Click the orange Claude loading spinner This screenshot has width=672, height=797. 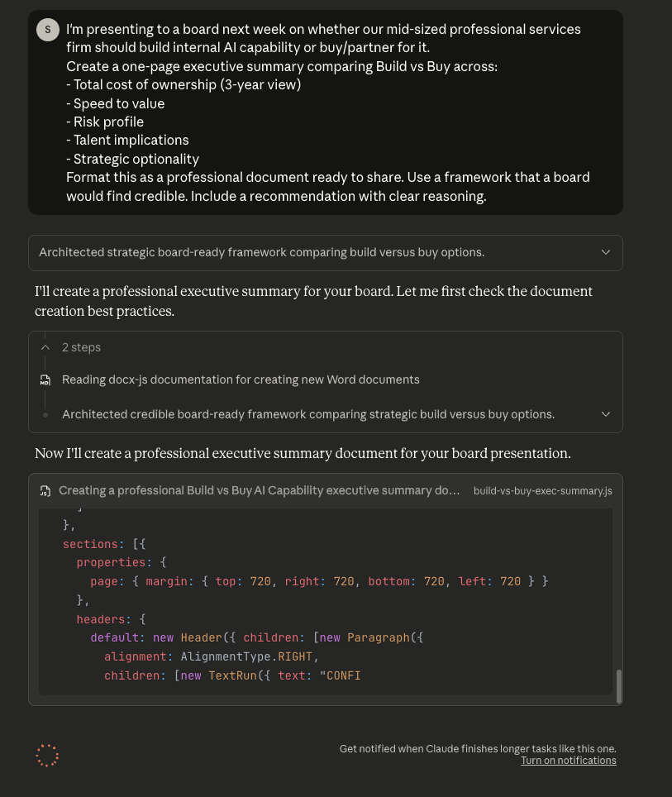click(47, 755)
